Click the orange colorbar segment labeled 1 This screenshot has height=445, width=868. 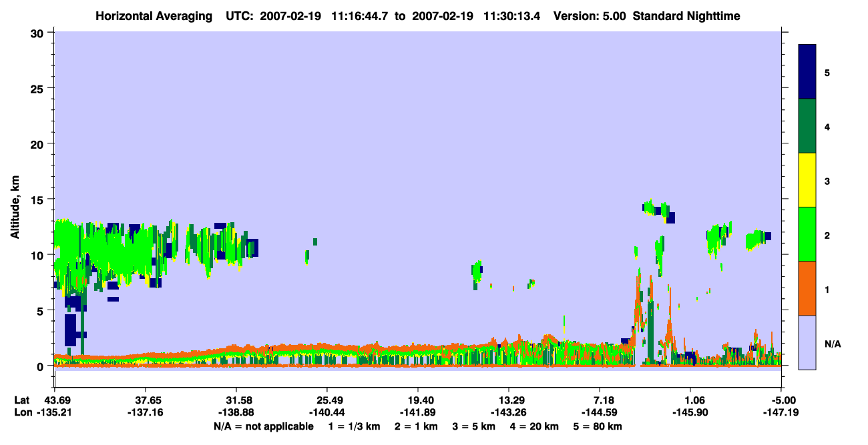pos(807,288)
